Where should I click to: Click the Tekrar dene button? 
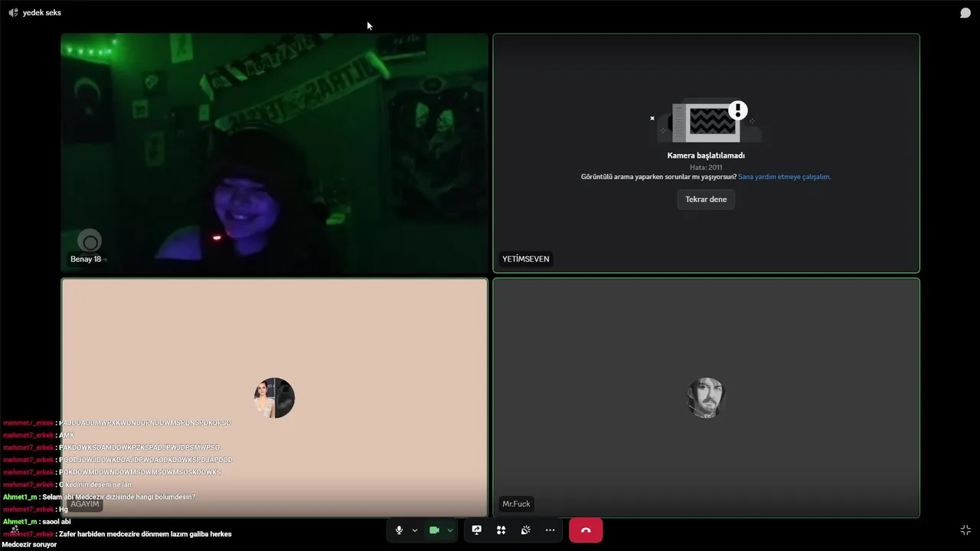point(706,199)
